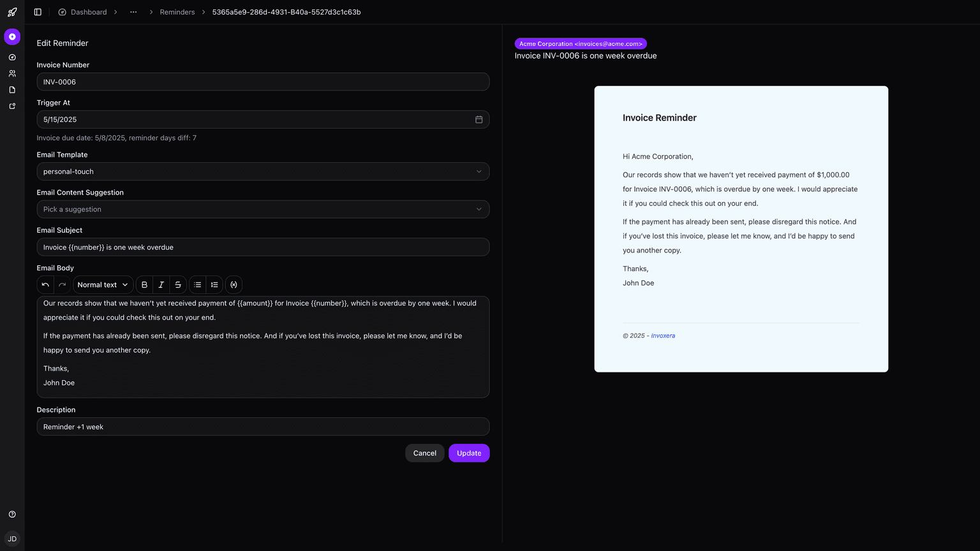Open the Email Template dropdown

click(x=263, y=171)
